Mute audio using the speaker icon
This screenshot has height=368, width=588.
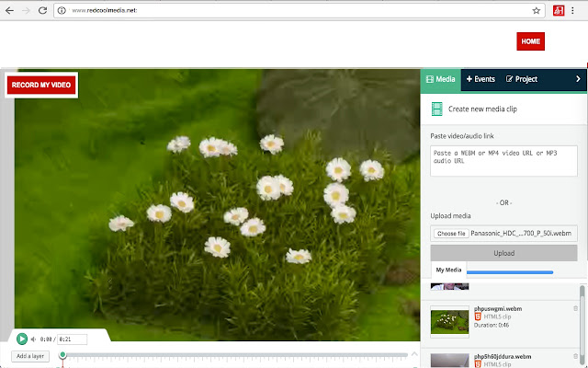click(x=33, y=339)
